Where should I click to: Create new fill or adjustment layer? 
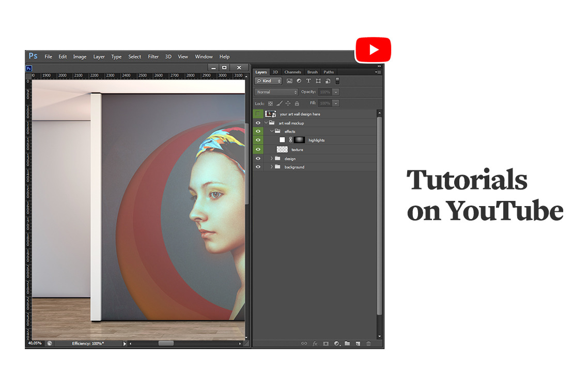coord(337,343)
